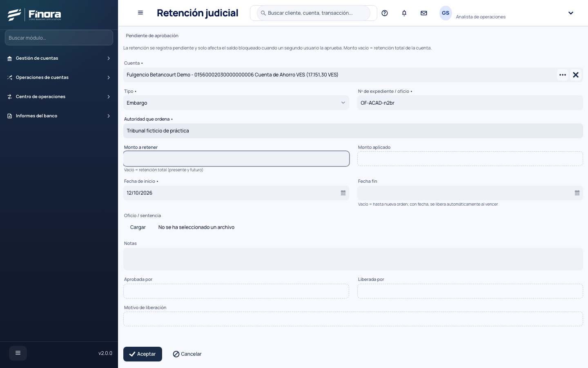Clear the selected account with the X
This screenshot has height=368, width=588.
pyautogui.click(x=576, y=75)
